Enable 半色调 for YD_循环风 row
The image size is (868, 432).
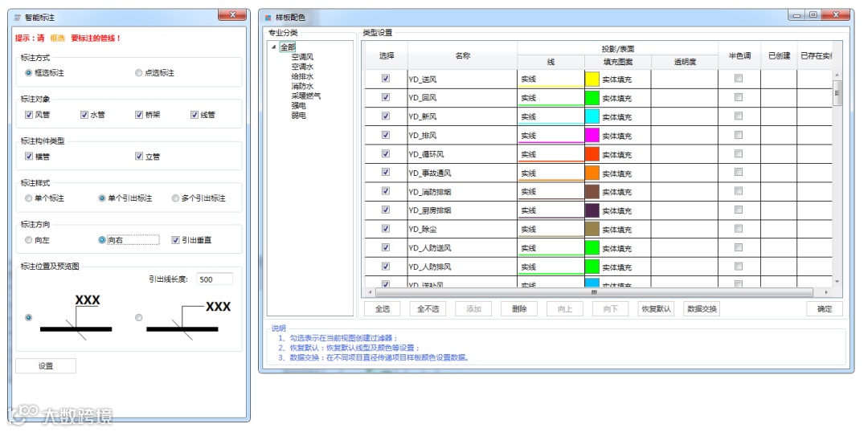[x=739, y=153]
